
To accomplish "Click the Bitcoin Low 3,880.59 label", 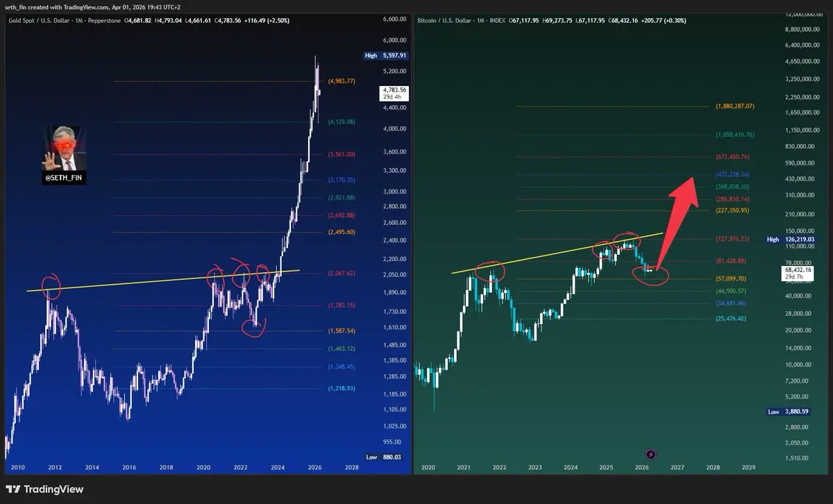I will pos(790,412).
